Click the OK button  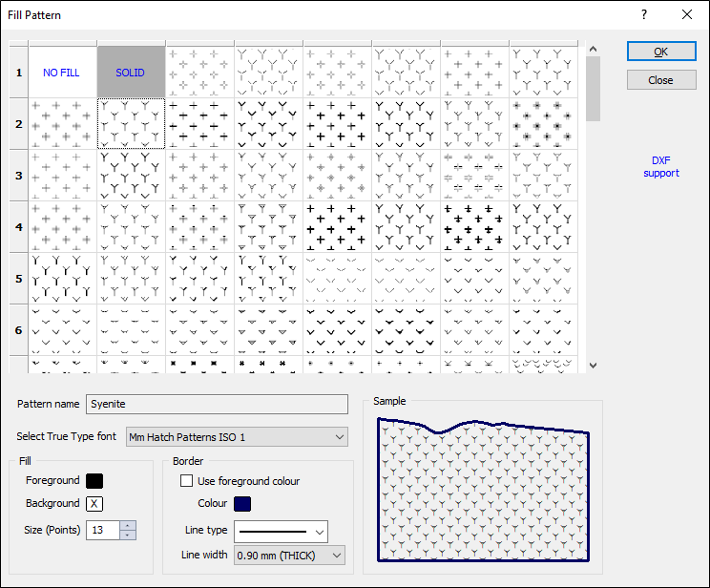[660, 52]
